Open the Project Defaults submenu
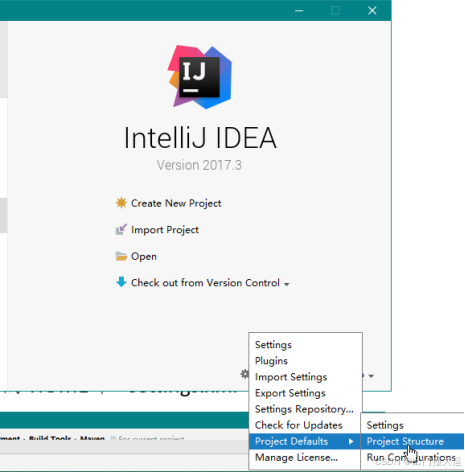This screenshot has height=473, width=465. pyautogui.click(x=304, y=441)
